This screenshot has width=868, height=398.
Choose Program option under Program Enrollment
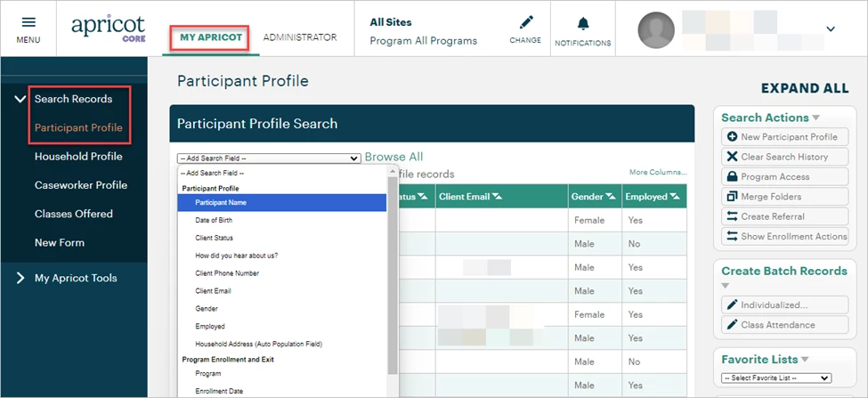click(x=282, y=374)
